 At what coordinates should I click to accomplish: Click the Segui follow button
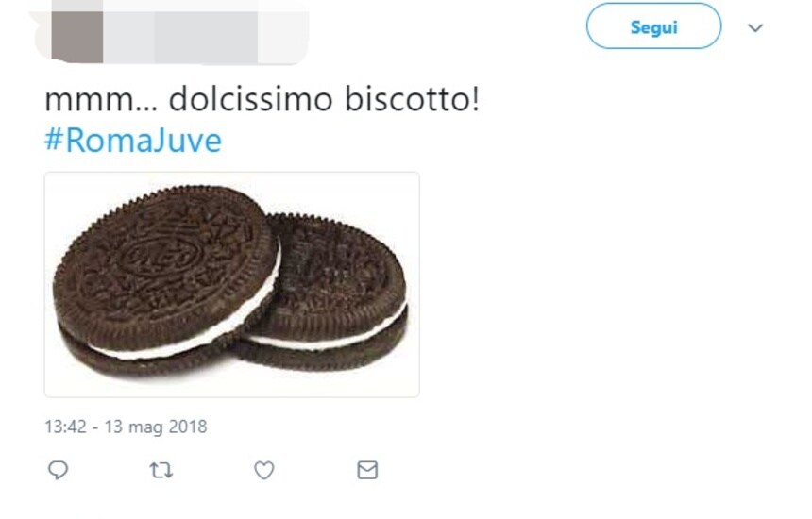point(653,26)
